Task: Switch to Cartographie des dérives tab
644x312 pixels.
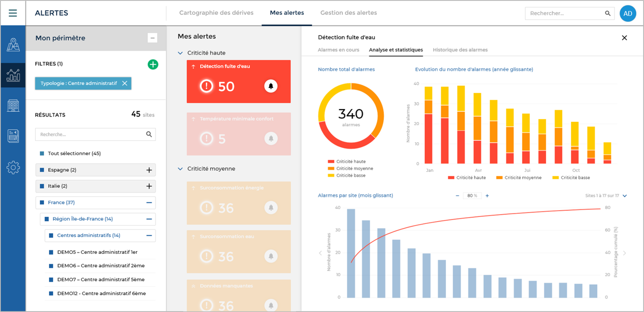Action: [216, 13]
